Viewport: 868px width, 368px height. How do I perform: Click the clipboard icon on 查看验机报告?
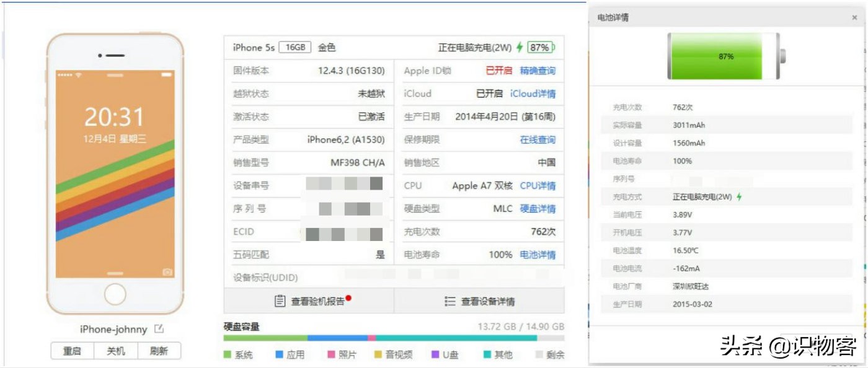click(x=280, y=300)
